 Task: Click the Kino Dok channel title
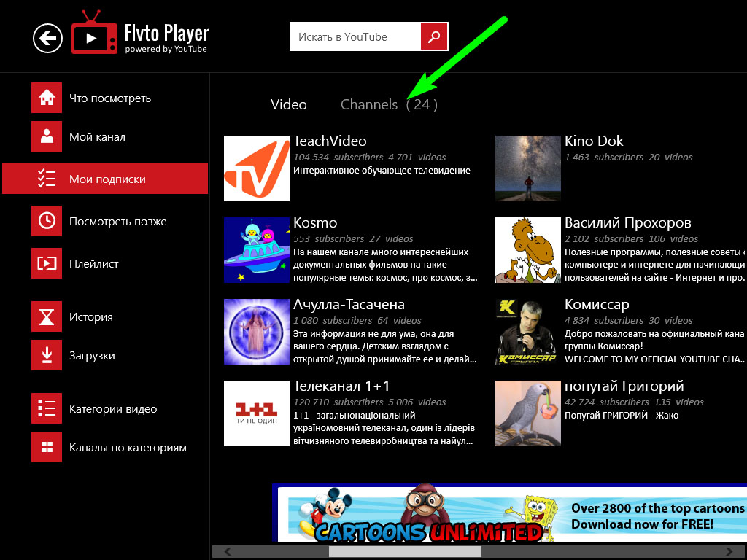pos(594,141)
